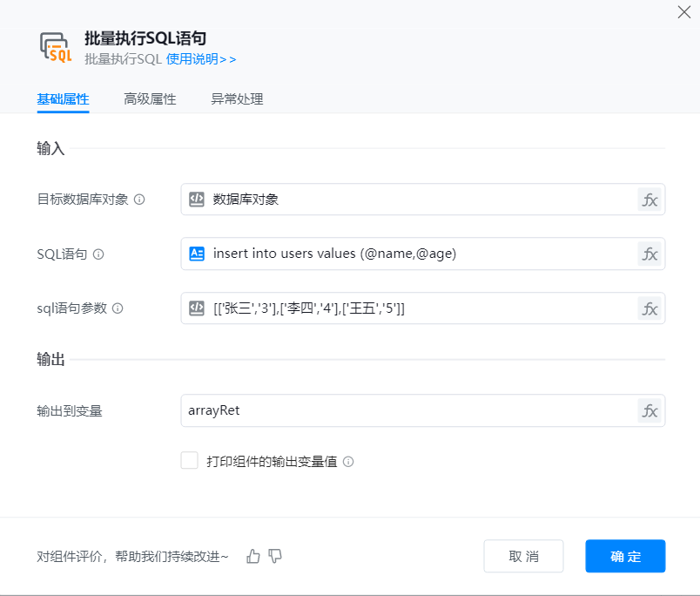Click text-mode icon in SQL语句 field
This screenshot has width=700, height=596.
coord(197,254)
